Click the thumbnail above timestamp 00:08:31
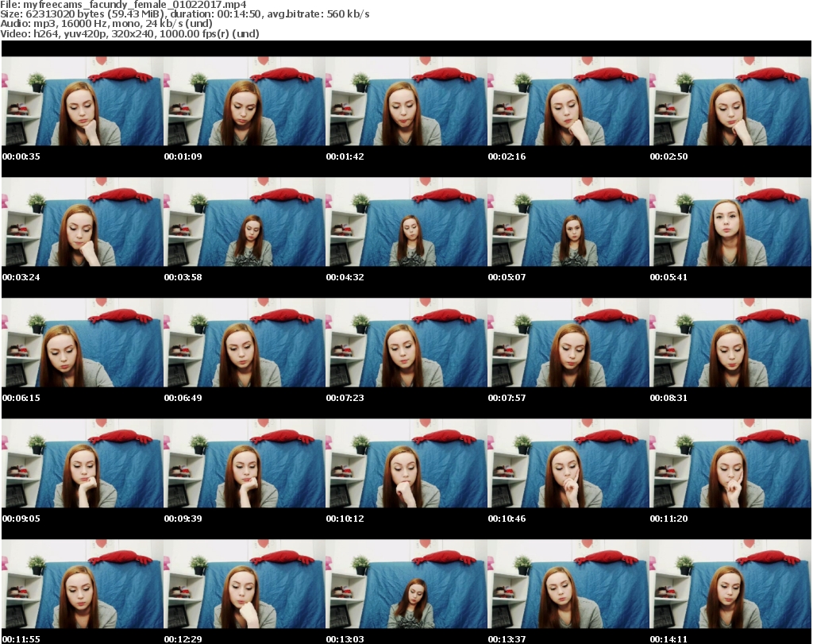This screenshot has width=813, height=644. pos(730,343)
